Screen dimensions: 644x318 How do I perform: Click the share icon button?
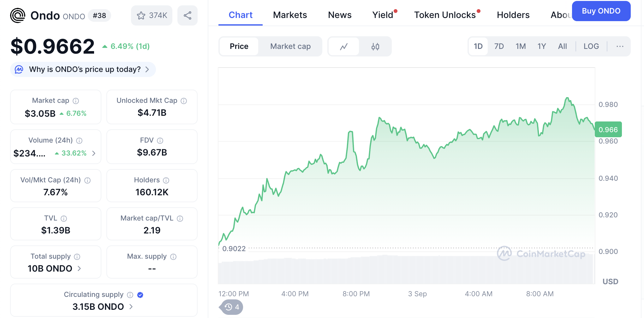coord(188,15)
